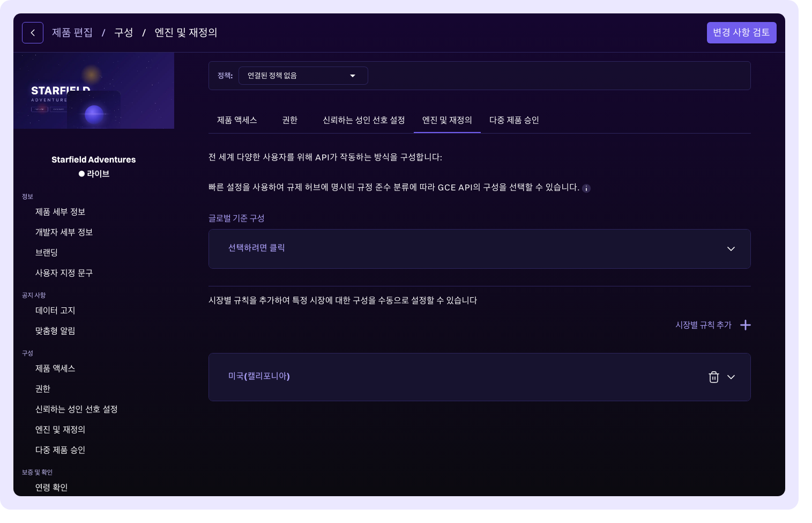Open 권한 in sidebar
The height and width of the screenshot is (523, 812).
pos(43,389)
